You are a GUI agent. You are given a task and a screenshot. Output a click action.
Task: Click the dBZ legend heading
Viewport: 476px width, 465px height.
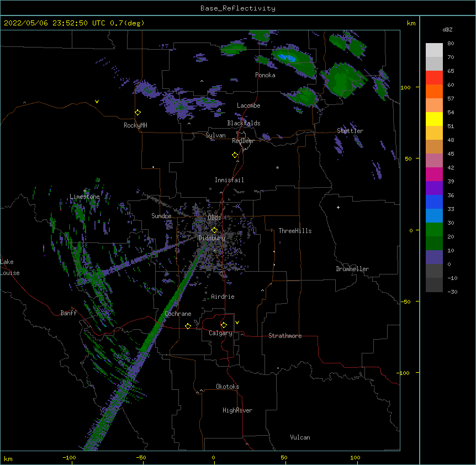coord(447,29)
